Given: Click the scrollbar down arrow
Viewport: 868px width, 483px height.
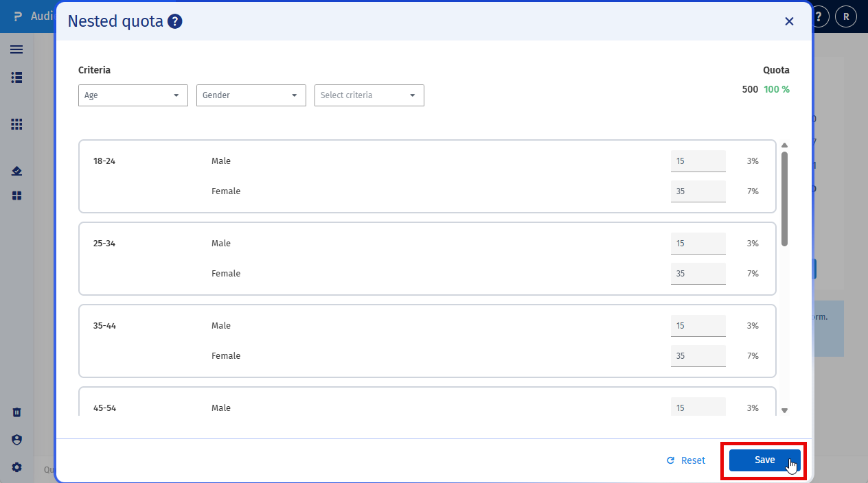Looking at the screenshot, I should [784, 410].
